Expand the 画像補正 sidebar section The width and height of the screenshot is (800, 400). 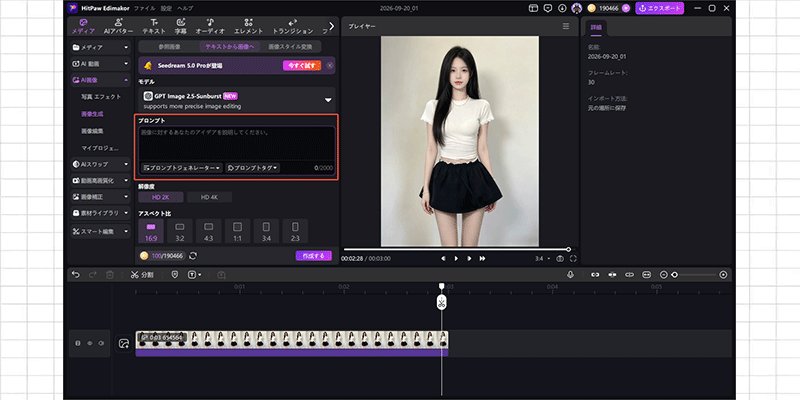[101, 196]
